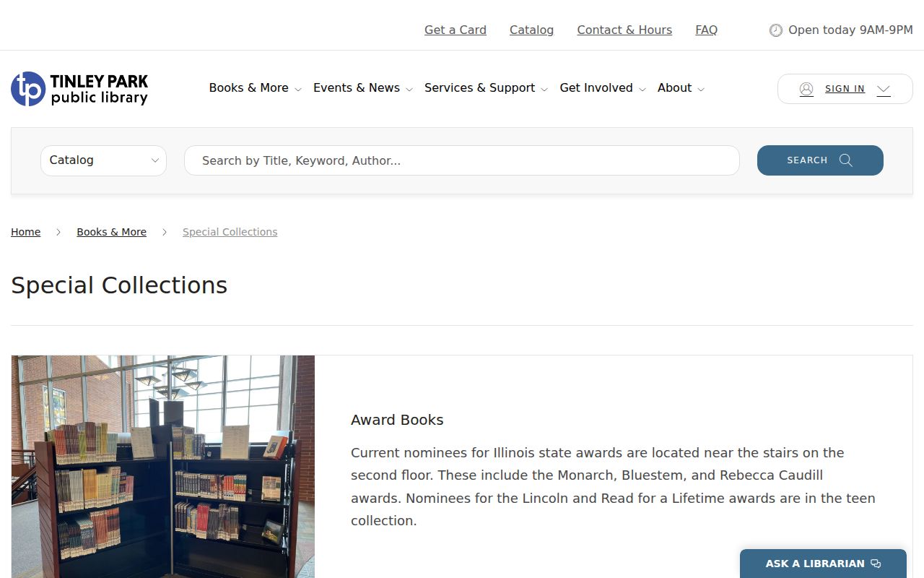
Task: Focus the Search by Title, Keyword, Author field
Action: [462, 160]
